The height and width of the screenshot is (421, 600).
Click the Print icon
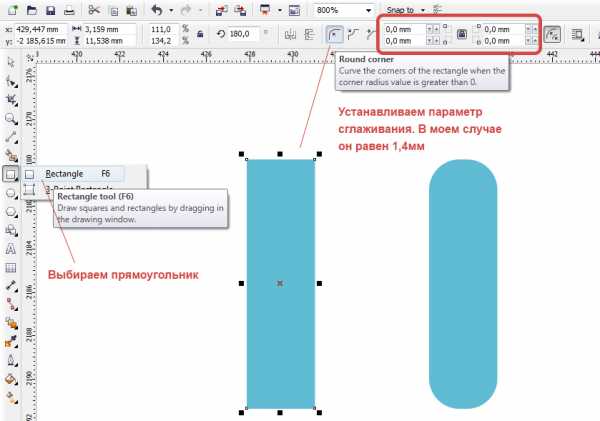click(69, 10)
